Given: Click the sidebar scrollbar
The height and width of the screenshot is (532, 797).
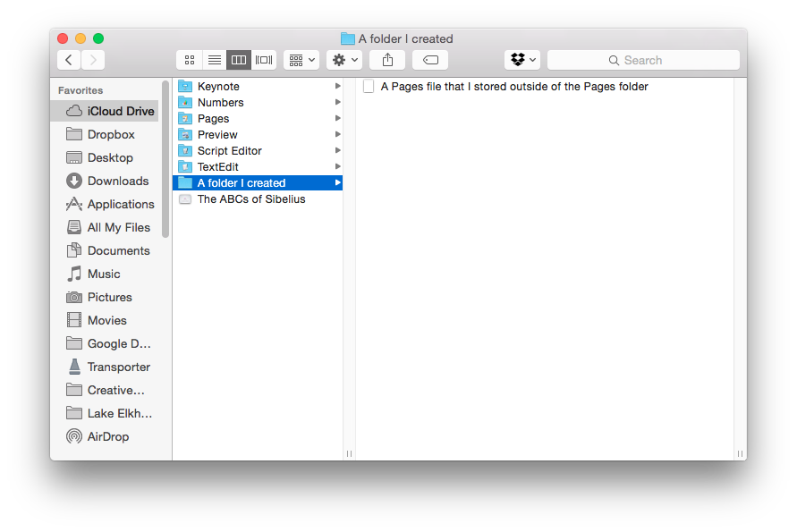Looking at the screenshot, I should click(x=165, y=159).
